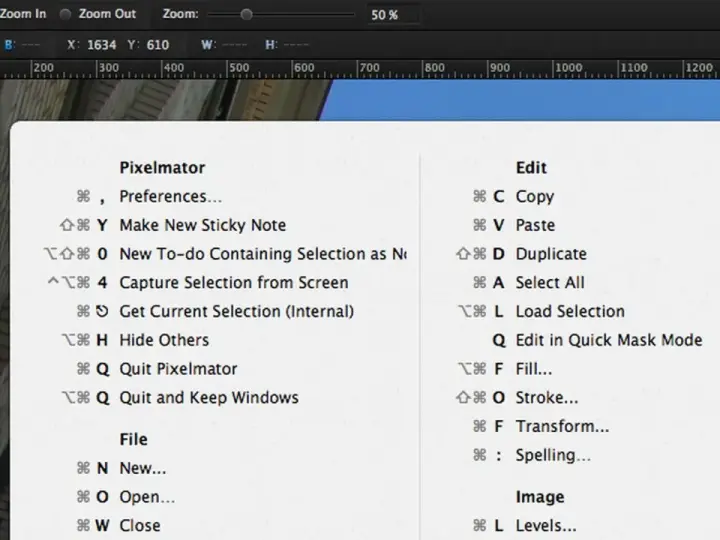Click the 50 % zoom value field

[393, 15]
